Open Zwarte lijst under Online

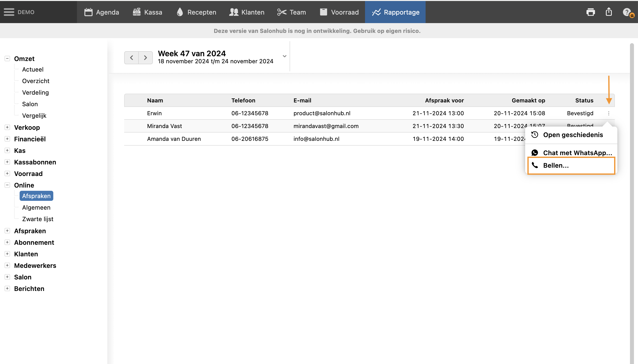(x=38, y=219)
